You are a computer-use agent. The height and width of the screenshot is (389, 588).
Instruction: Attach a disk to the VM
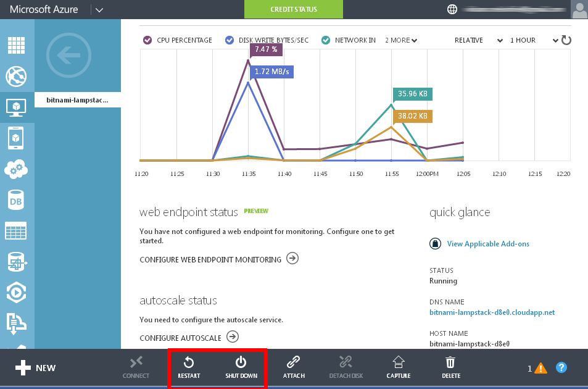pos(294,367)
